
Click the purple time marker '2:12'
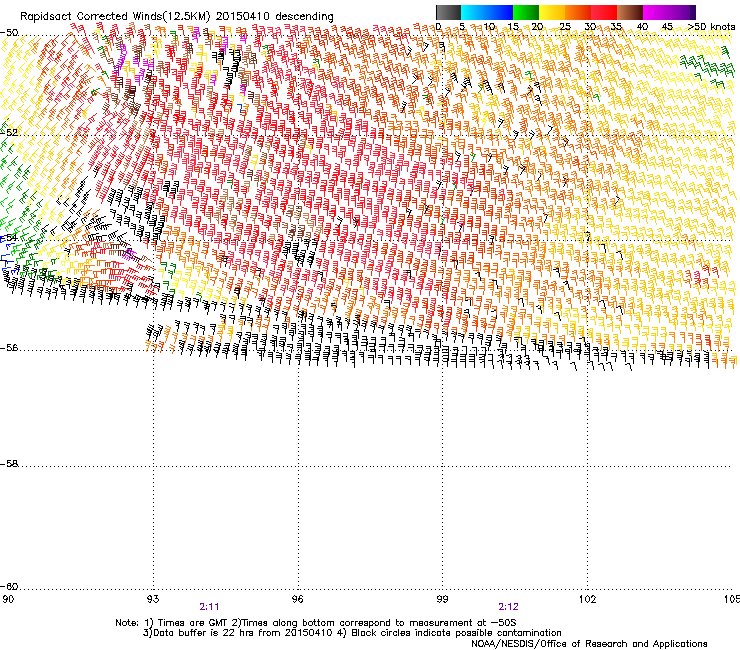(x=508, y=607)
